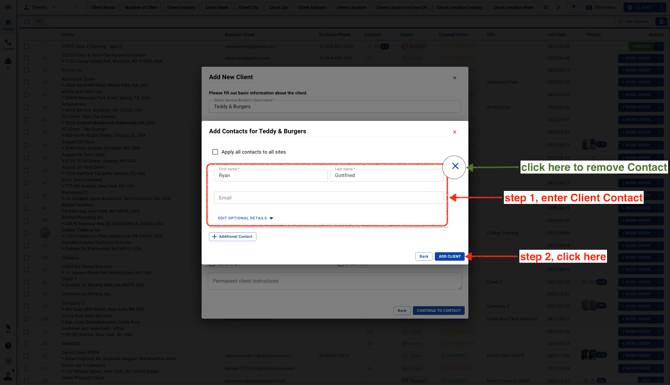Select the Adventure Zoom row checkbox
Screen dimensions: 670x385
pyautogui.click(x=26, y=82)
